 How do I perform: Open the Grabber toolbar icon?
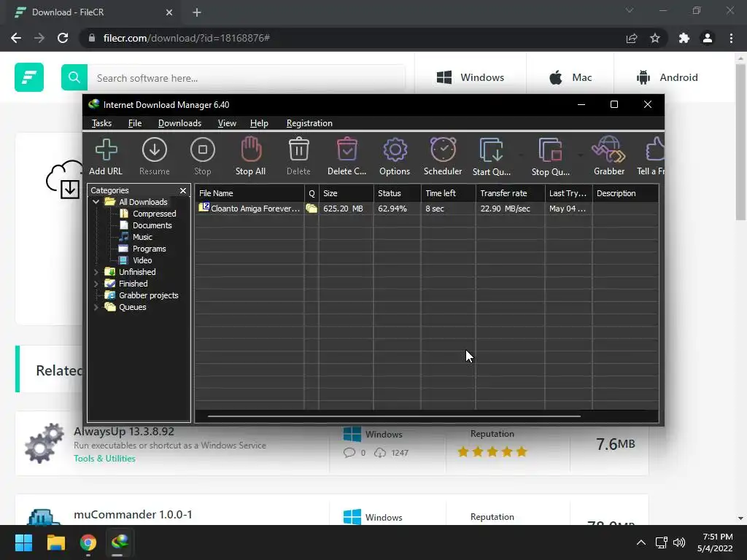tap(609, 156)
